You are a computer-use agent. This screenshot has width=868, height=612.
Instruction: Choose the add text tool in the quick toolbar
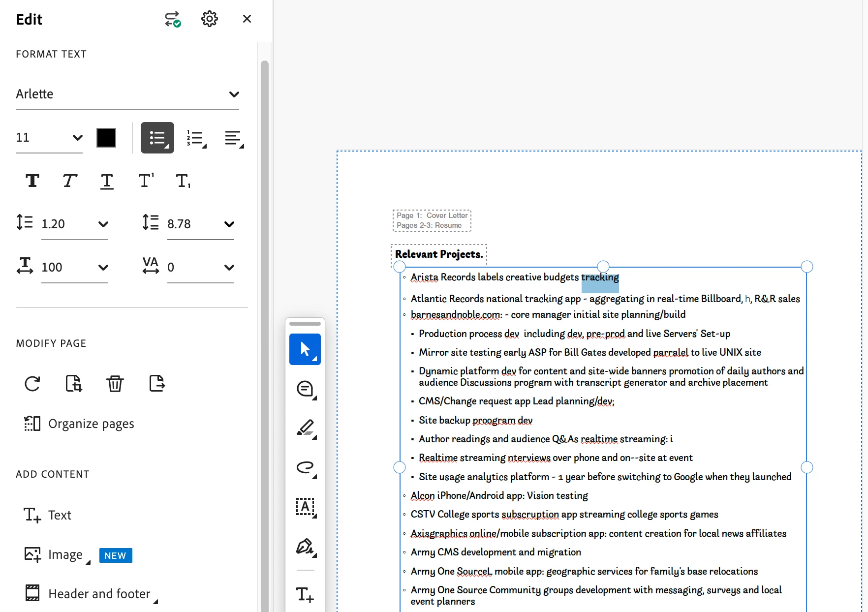[x=305, y=595]
